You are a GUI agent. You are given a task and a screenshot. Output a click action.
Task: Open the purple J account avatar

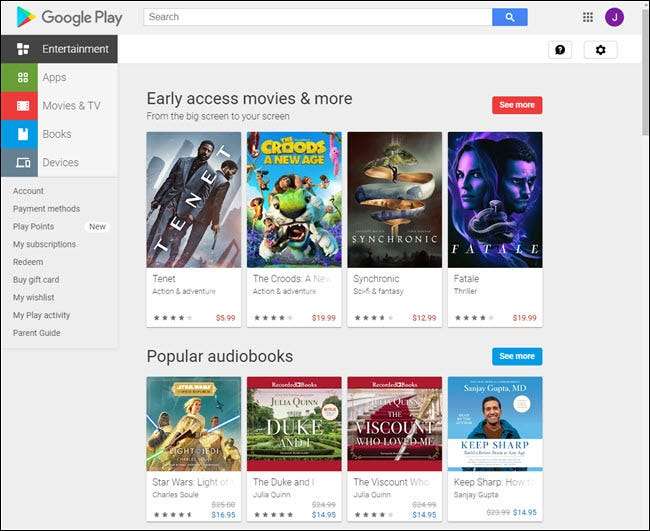[x=614, y=17]
